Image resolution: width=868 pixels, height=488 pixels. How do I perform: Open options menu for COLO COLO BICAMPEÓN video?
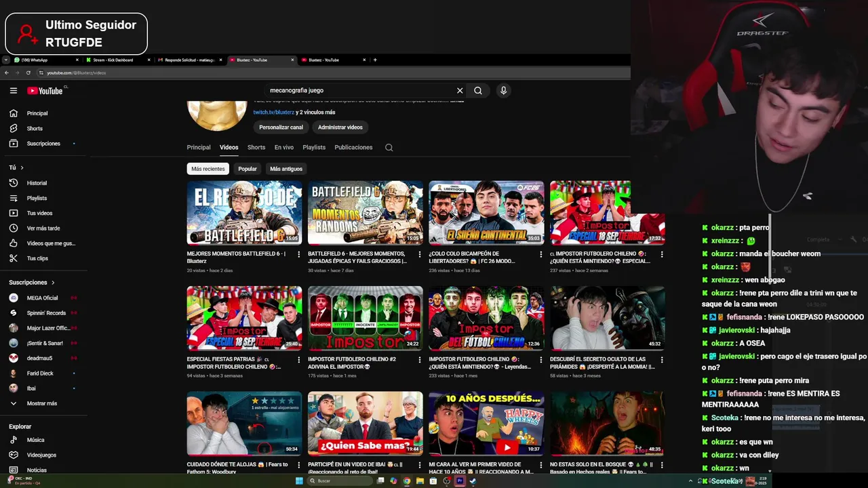pyautogui.click(x=540, y=254)
